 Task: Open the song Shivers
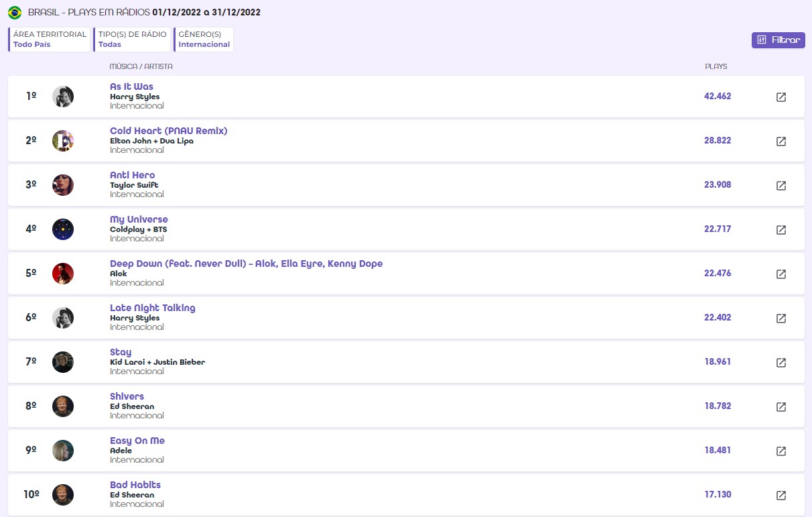coord(127,396)
